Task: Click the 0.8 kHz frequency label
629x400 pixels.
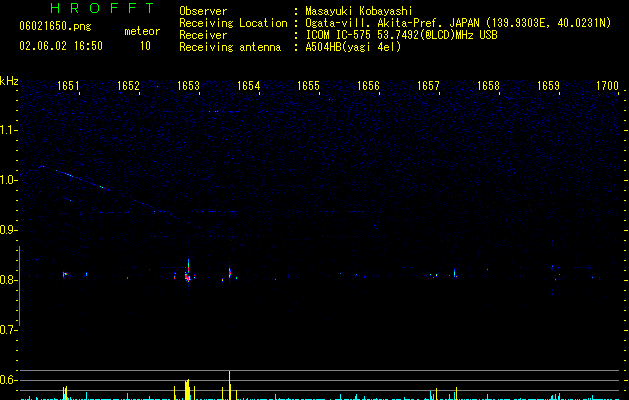Action: [8, 280]
